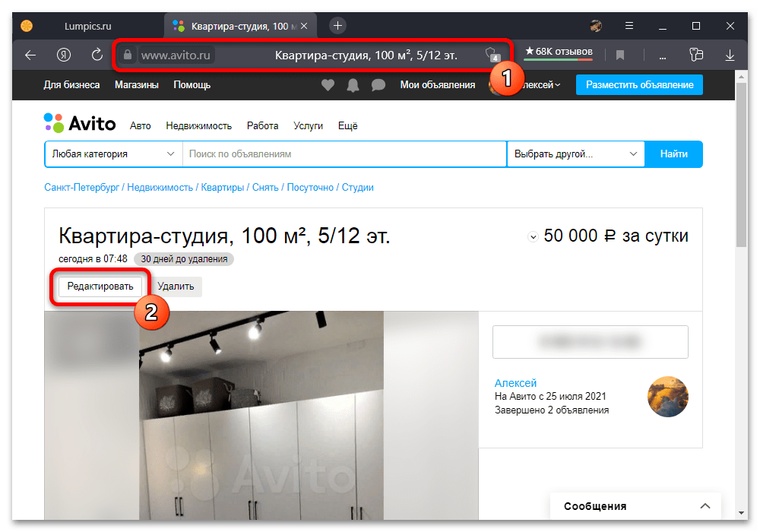Open the Посуточно breadcrumb link

(310, 188)
